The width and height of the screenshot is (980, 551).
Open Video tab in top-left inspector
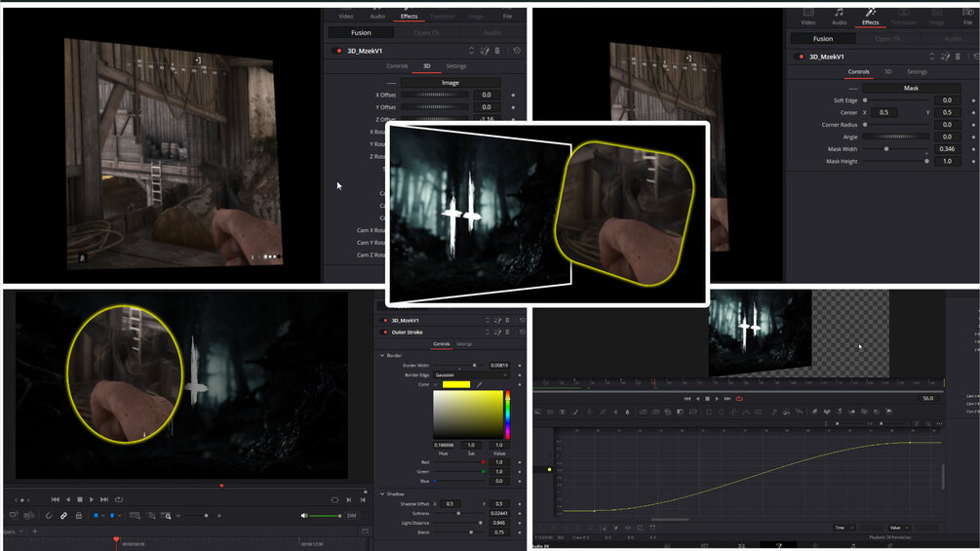[346, 16]
